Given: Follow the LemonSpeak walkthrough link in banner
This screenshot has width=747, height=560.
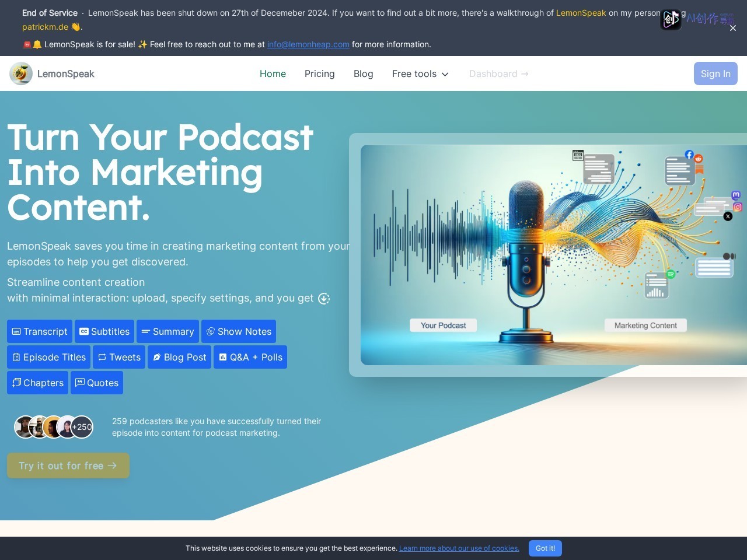Looking at the screenshot, I should 581,13.
